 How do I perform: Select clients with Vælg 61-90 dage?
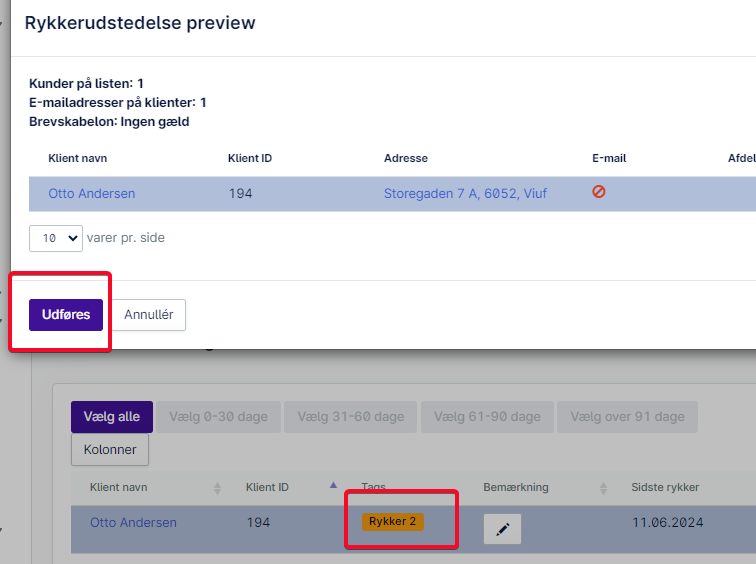click(487, 417)
